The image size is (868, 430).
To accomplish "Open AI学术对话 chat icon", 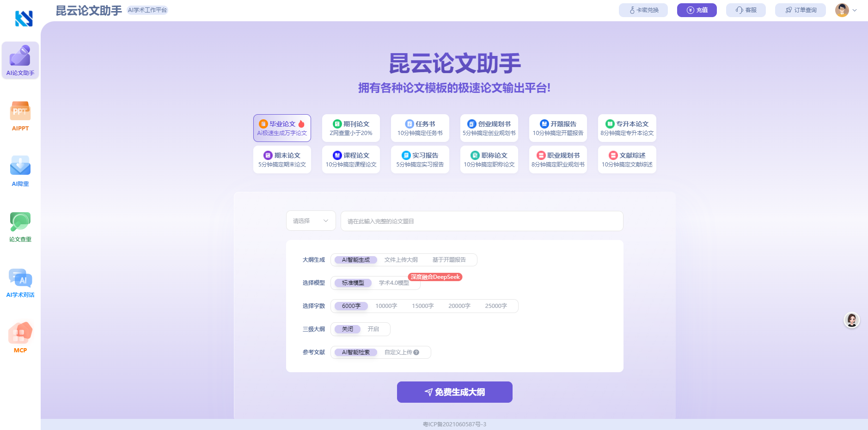I will point(20,282).
